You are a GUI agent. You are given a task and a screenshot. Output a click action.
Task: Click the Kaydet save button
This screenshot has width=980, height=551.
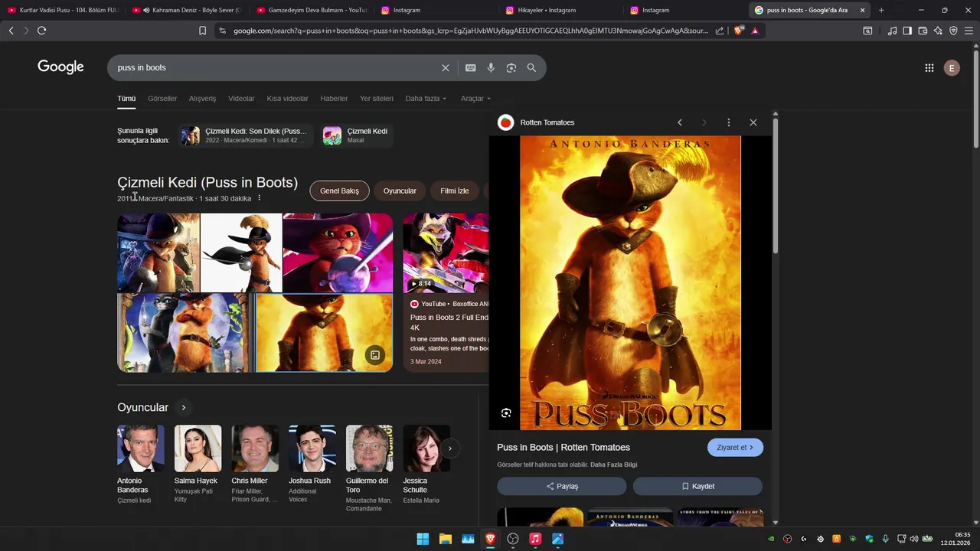pos(697,486)
